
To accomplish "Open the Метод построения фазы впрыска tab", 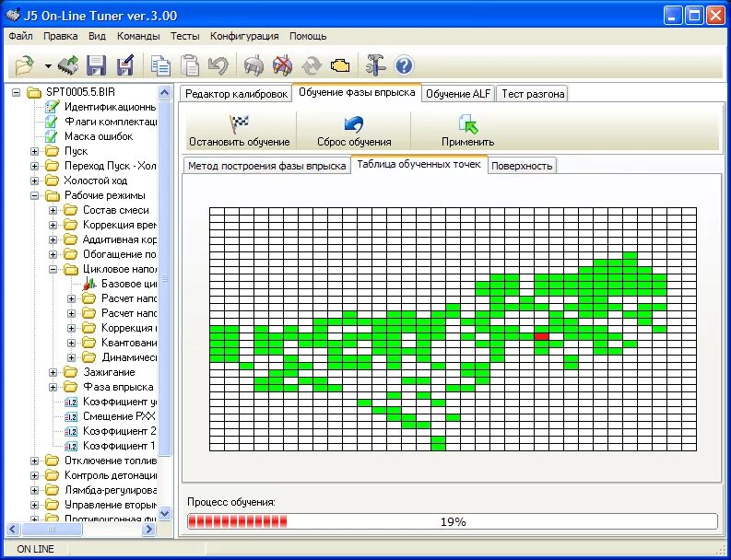I will point(266,166).
